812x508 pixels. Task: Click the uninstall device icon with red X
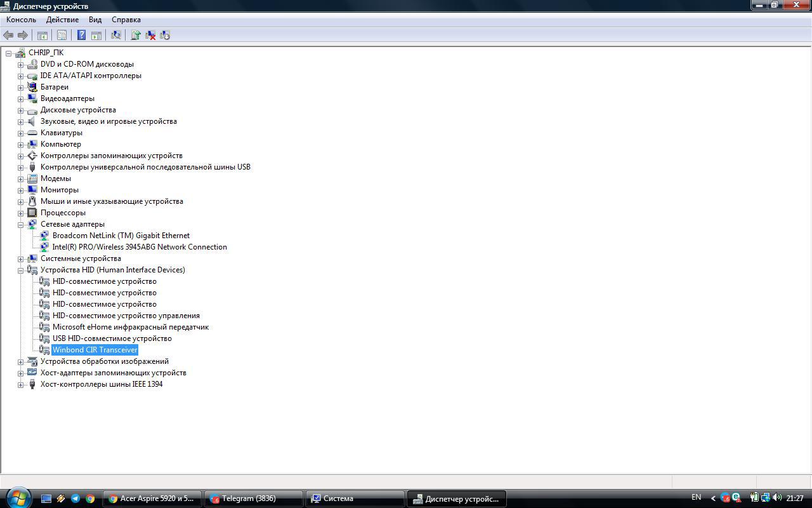pyautogui.click(x=150, y=36)
